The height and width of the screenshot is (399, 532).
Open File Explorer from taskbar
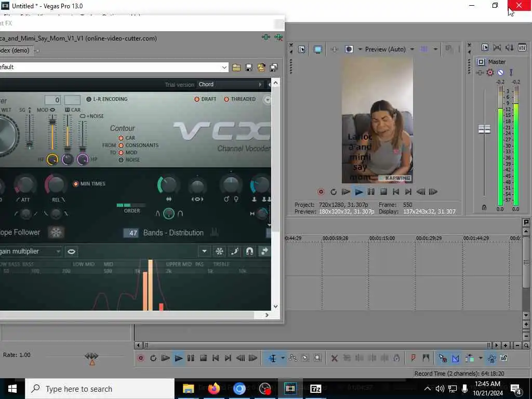[188, 389]
